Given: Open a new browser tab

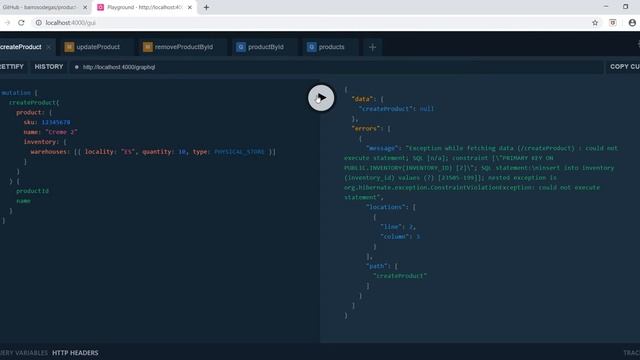Looking at the screenshot, I should coord(206,7).
